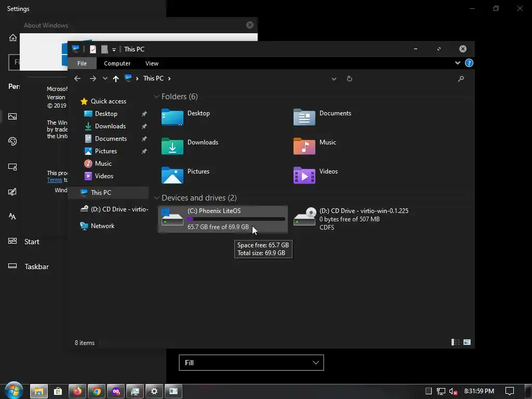This screenshot has height=399, width=532.
Task: Collapse the Devices and drives (2) group
Action: tap(156, 198)
